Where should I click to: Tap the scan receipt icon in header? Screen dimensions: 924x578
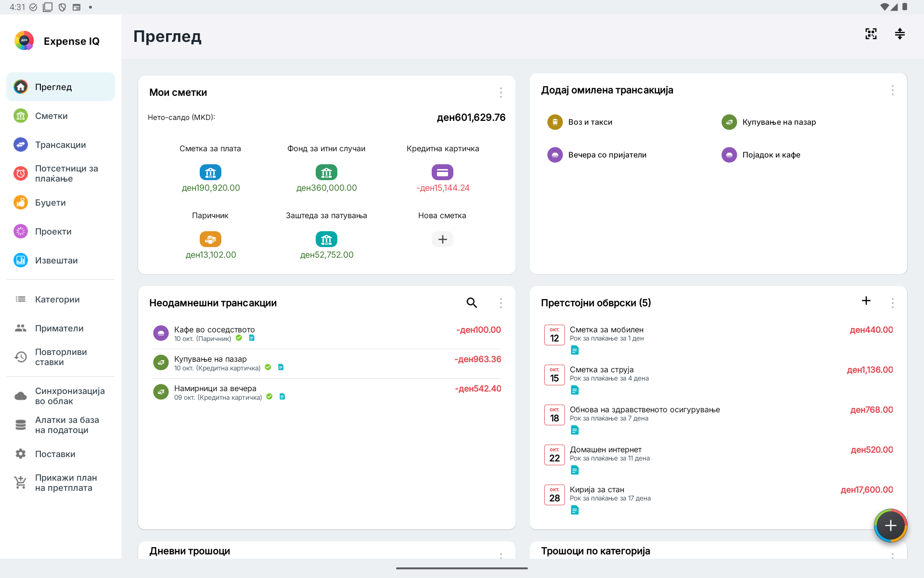point(871,34)
